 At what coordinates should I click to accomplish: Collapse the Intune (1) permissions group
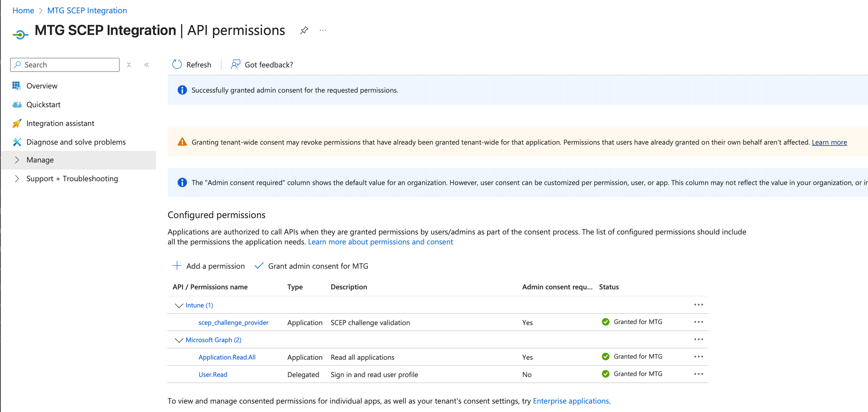tap(178, 305)
